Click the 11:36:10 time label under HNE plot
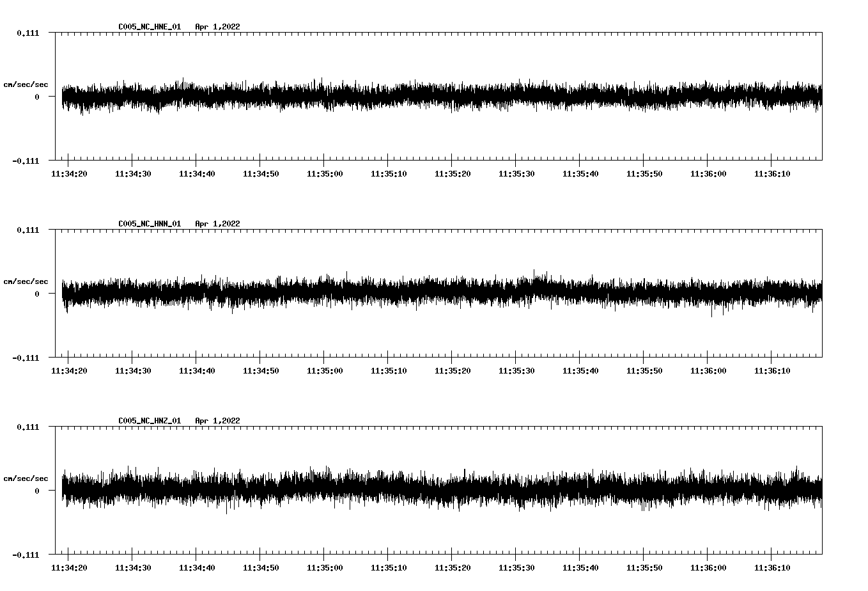 tap(772, 174)
